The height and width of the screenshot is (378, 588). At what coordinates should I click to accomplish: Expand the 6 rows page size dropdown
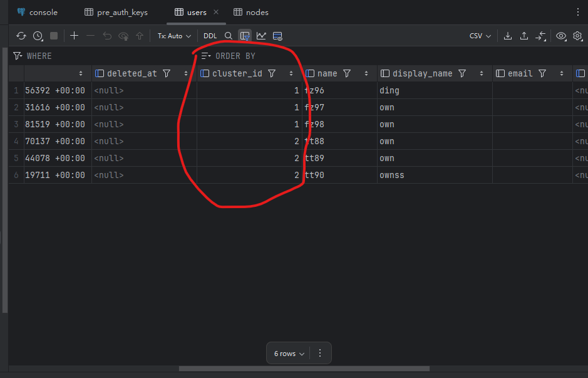click(289, 354)
